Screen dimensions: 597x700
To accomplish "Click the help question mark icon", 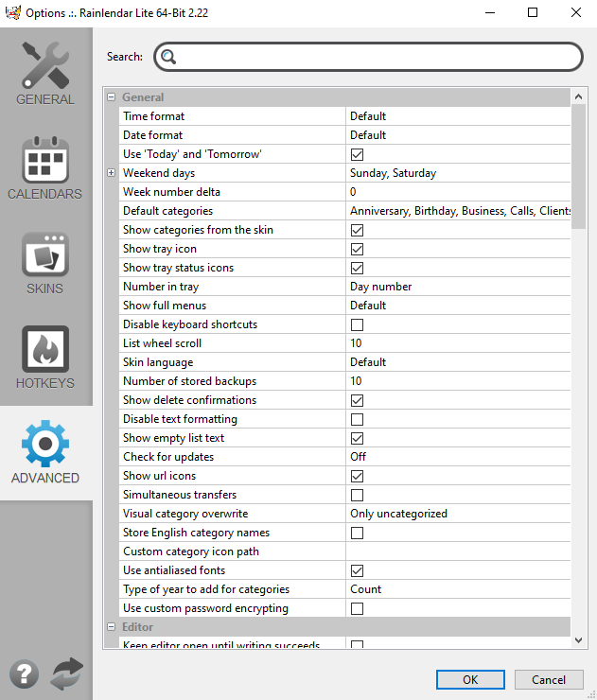I will (x=24, y=674).
